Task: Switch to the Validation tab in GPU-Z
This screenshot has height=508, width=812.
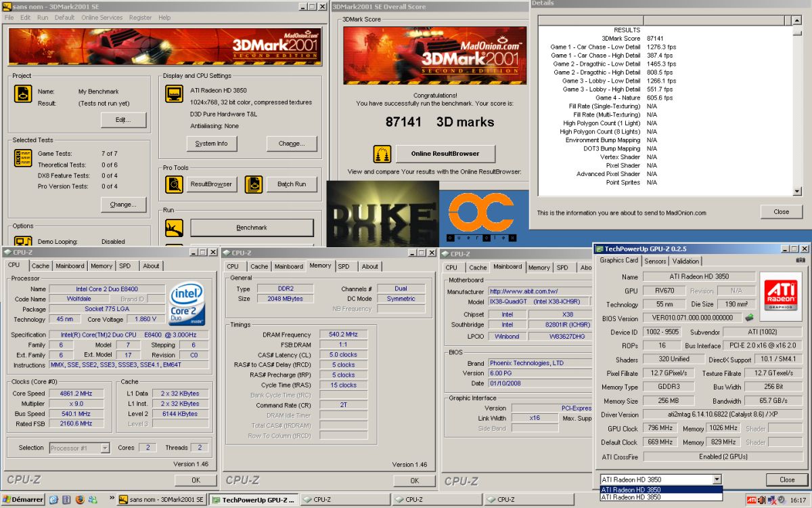Action: coord(685,261)
